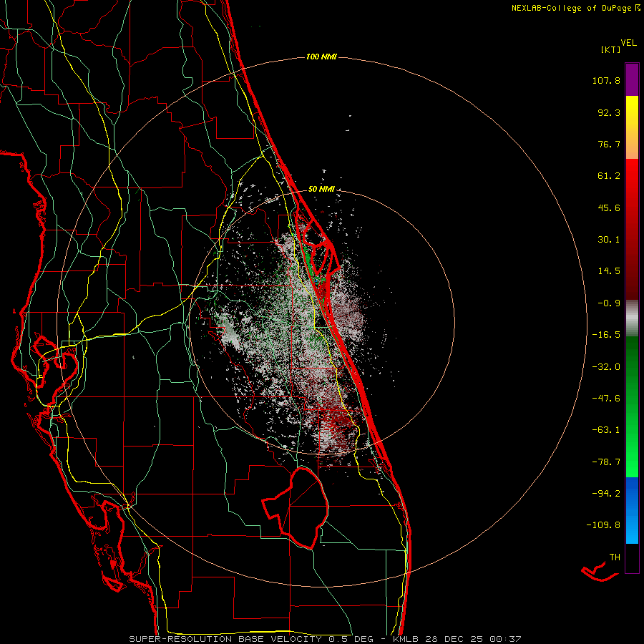
Task: Select the 45.6 legend value
Action: tap(609, 208)
